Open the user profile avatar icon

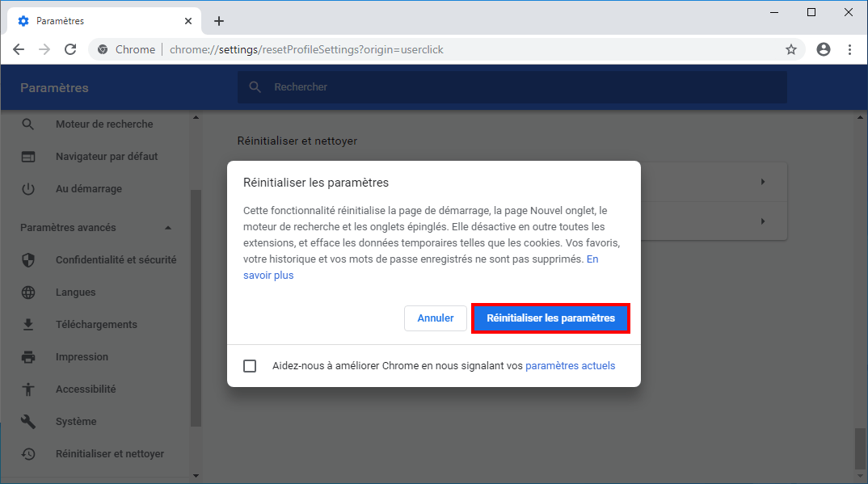point(824,49)
